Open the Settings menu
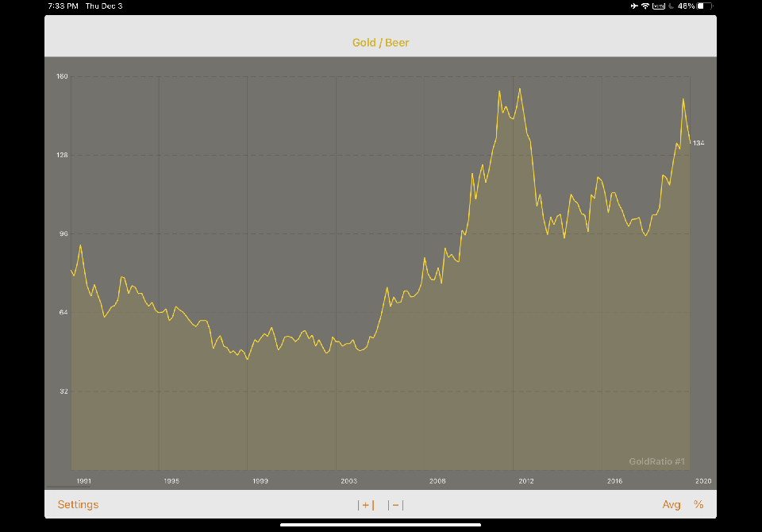762x532 pixels. tap(78, 504)
